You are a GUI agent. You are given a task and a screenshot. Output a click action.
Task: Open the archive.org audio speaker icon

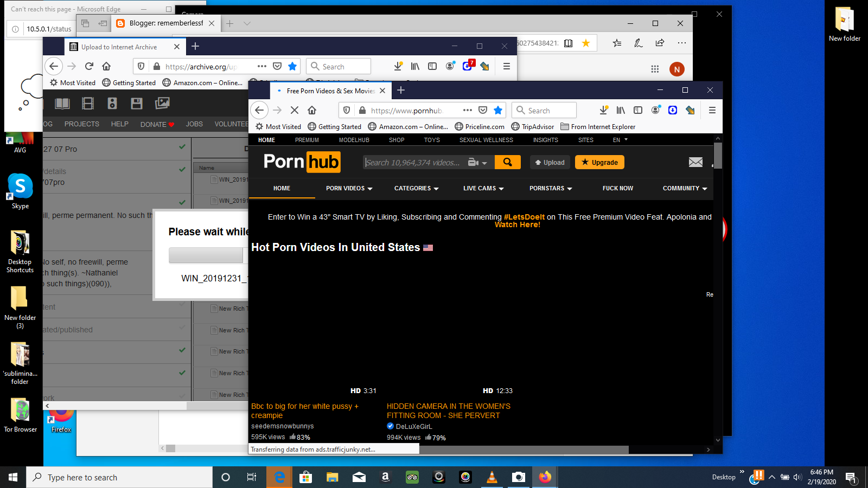click(112, 103)
